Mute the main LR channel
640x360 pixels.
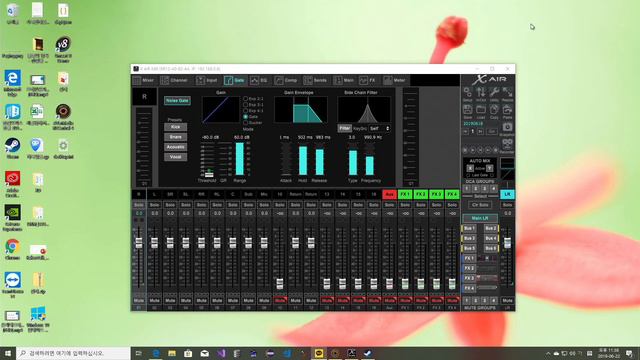(507, 300)
